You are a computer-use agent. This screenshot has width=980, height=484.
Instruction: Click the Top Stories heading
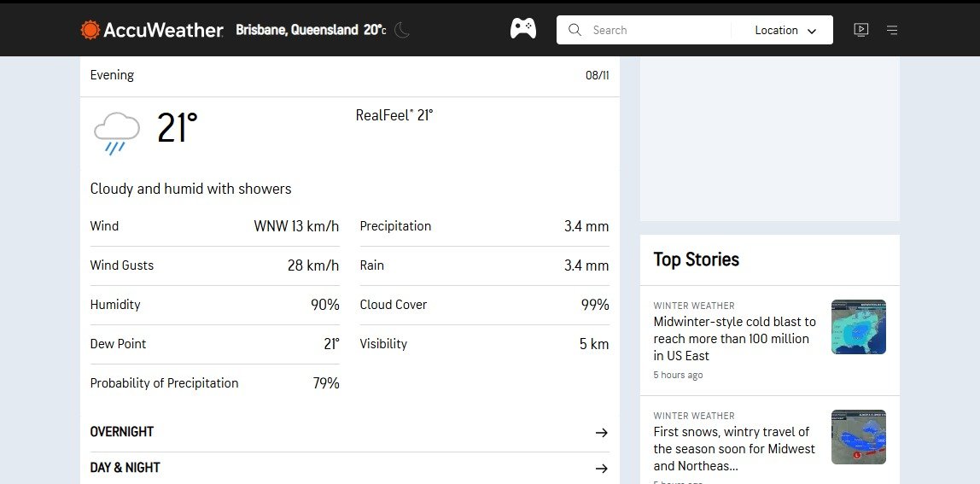point(697,259)
